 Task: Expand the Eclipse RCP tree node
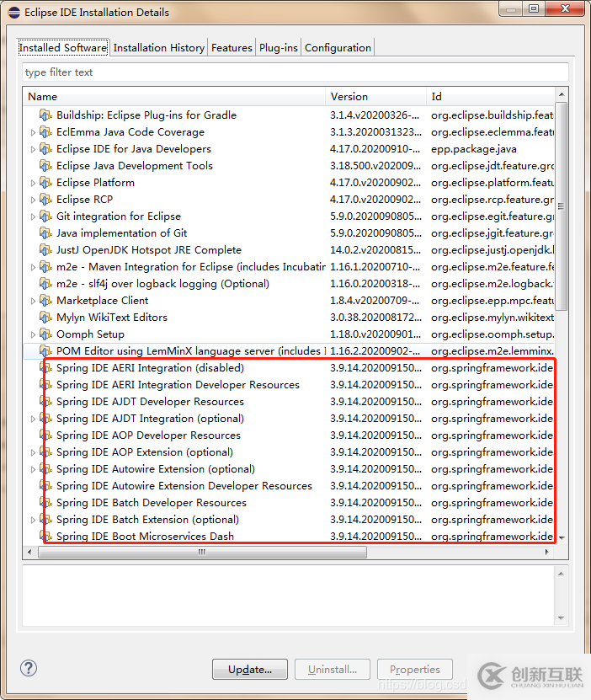tap(33, 200)
